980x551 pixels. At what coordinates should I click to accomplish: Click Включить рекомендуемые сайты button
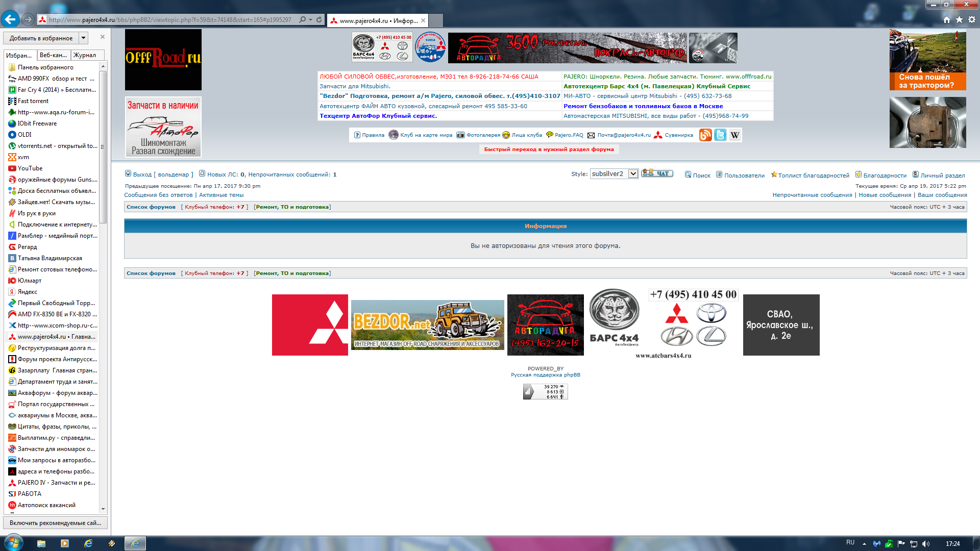point(55,522)
